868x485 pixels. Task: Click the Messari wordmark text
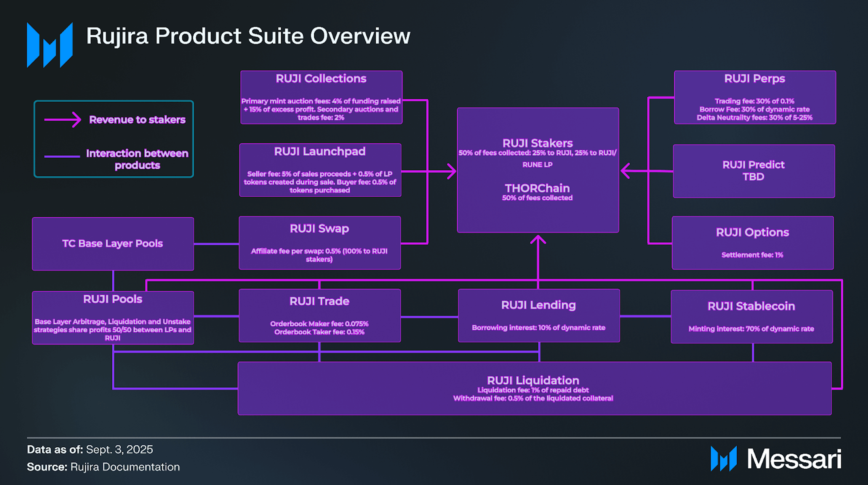794,459
